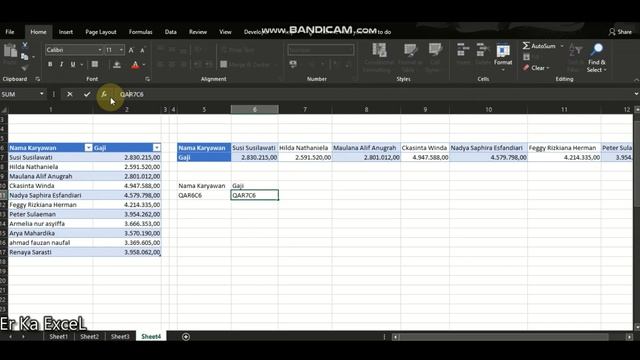Click the Clear eraser button
This screenshot has height=360, width=640.
[x=536, y=68]
